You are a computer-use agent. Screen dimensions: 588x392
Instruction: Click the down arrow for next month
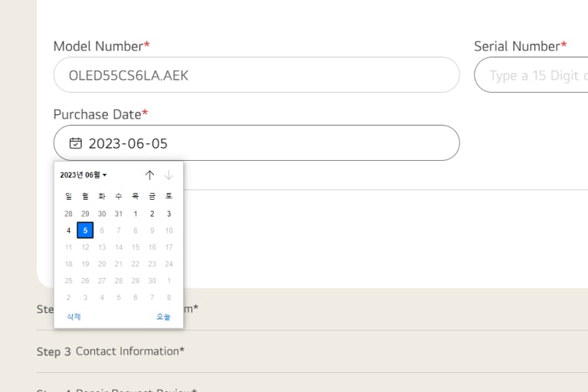click(x=168, y=175)
